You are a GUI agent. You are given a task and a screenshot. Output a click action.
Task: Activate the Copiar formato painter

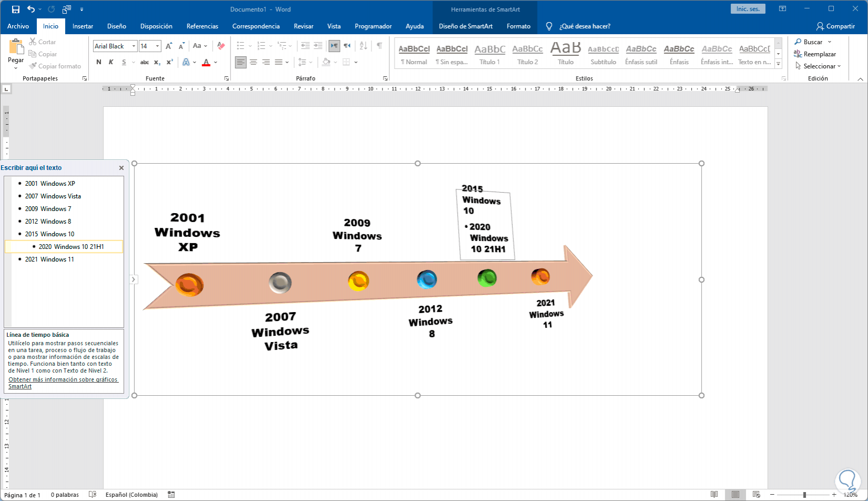55,66
